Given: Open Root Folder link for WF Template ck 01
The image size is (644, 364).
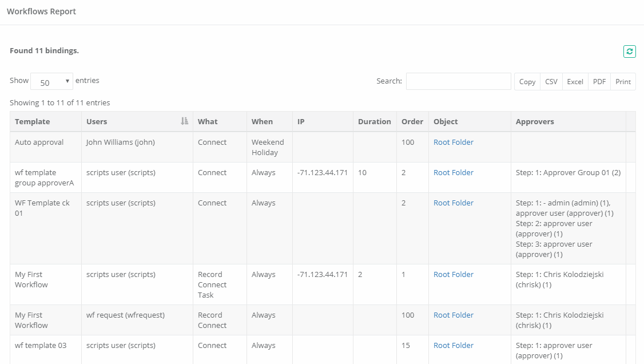Looking at the screenshot, I should pyautogui.click(x=454, y=203).
